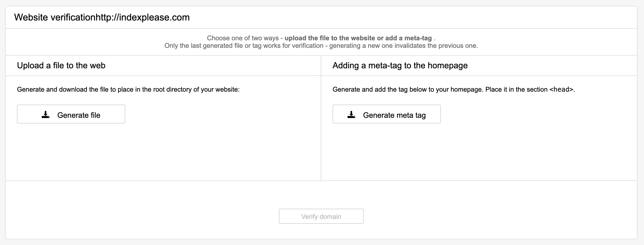Viewport: 644px width, 245px height.
Task: Click text "Generate and download the file to place"
Action: click(128, 89)
